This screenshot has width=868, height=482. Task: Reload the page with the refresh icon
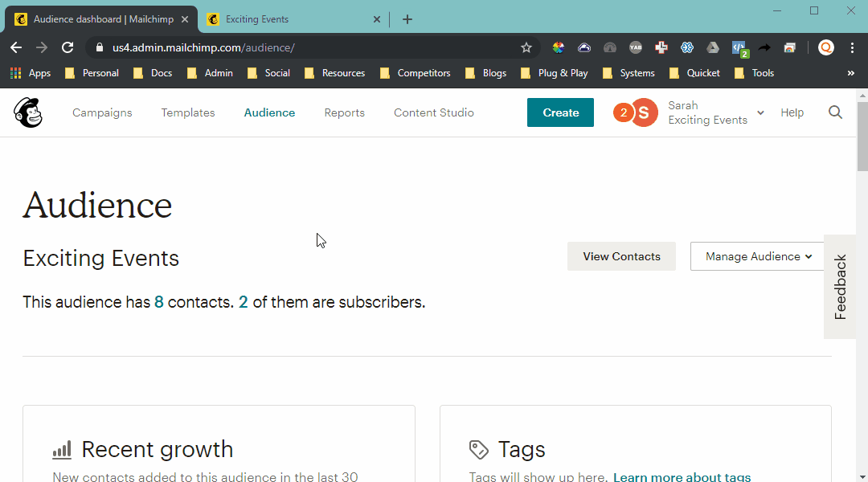click(68, 47)
